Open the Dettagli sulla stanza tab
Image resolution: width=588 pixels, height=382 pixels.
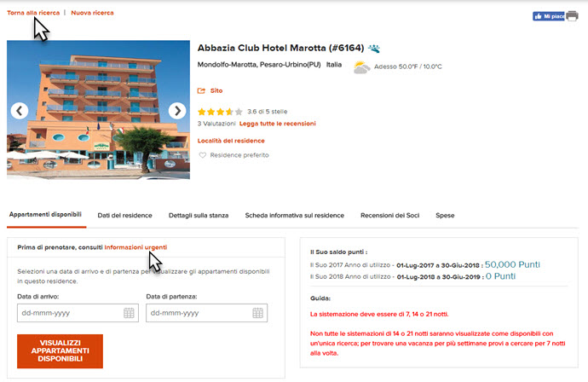click(199, 216)
